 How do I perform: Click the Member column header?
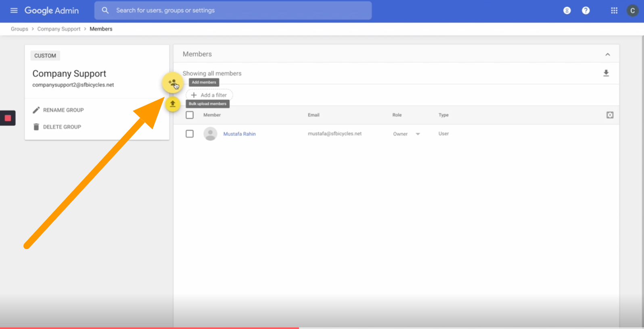212,115
